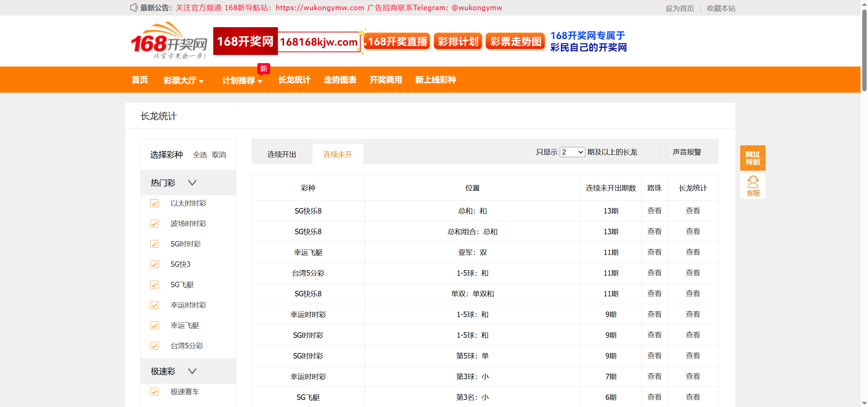Open the 彩票走势图 banner button
The height and width of the screenshot is (407, 868).
[515, 42]
